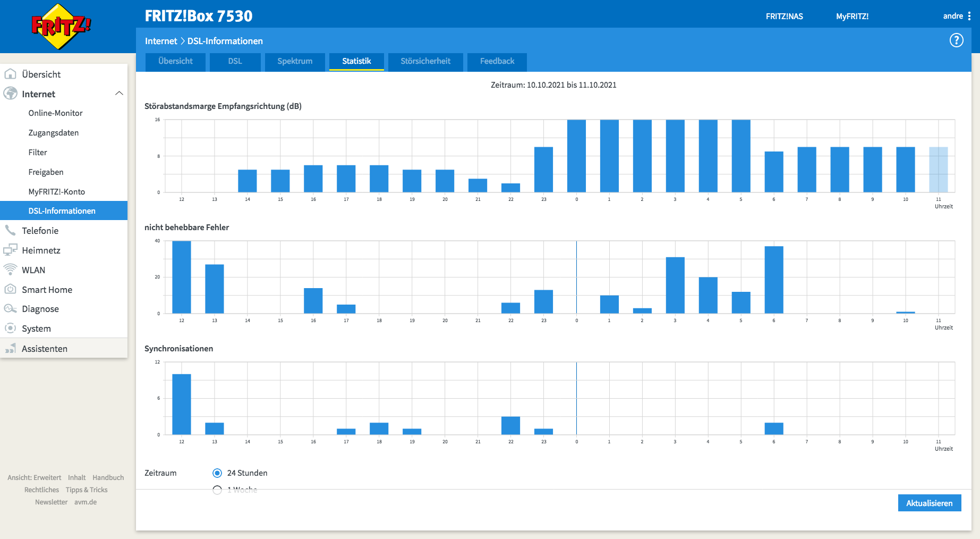Open the MyFRITZ! link in header

pos(852,16)
